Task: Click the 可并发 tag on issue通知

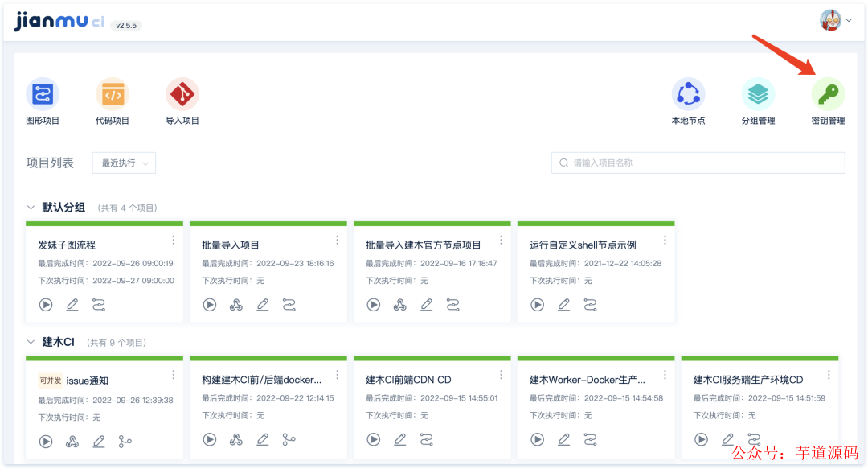Action: (51, 381)
